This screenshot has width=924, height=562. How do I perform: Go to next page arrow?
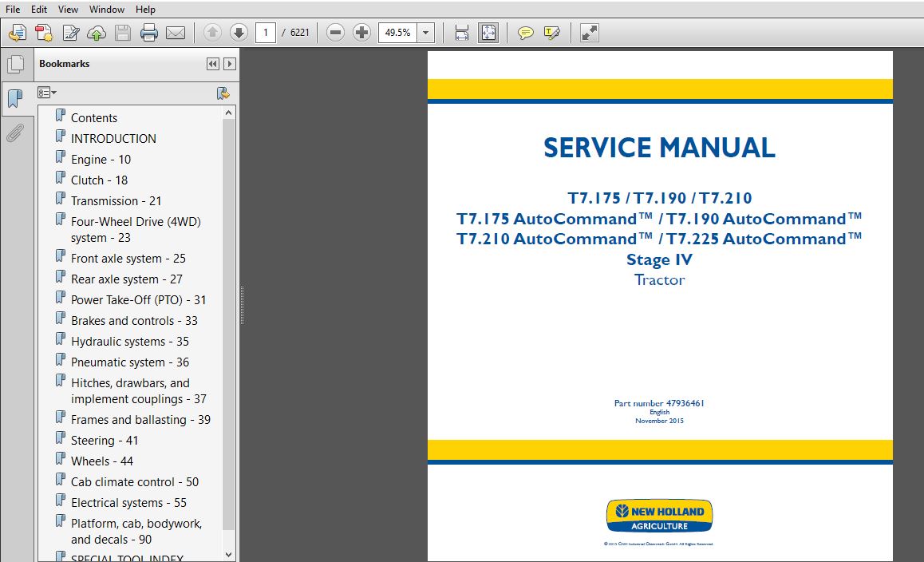click(x=239, y=33)
